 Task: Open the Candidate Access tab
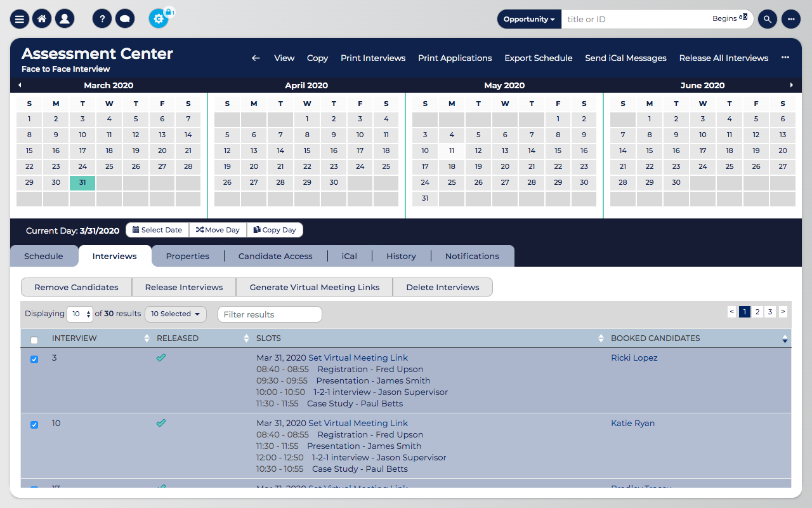tap(275, 256)
